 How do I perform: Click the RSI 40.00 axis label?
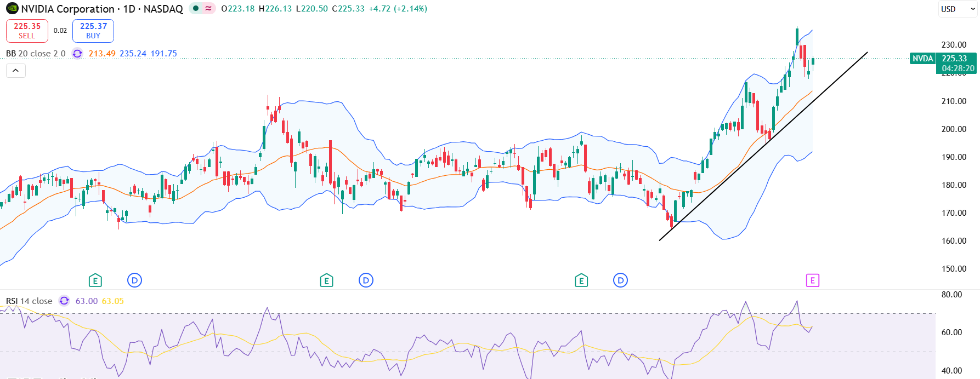click(x=951, y=371)
